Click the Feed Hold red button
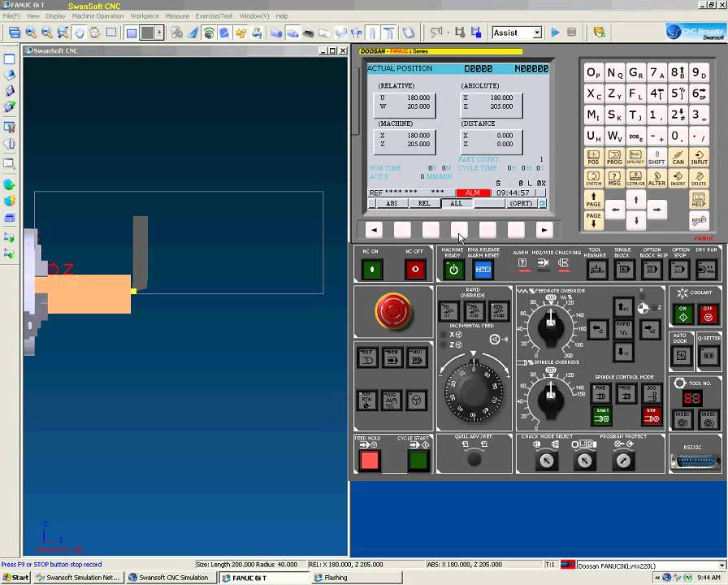Viewport: 728px width, 585px height. pyautogui.click(x=370, y=461)
